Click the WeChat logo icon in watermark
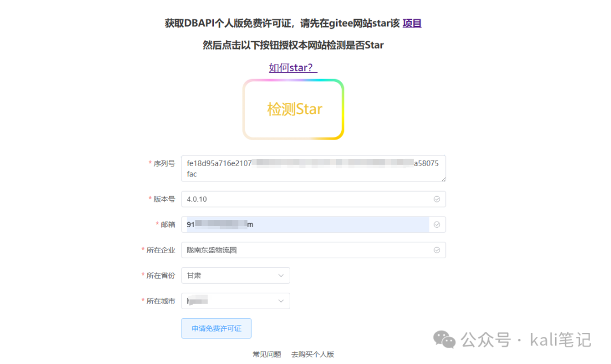Screen dimensions: 611x364 (444, 340)
